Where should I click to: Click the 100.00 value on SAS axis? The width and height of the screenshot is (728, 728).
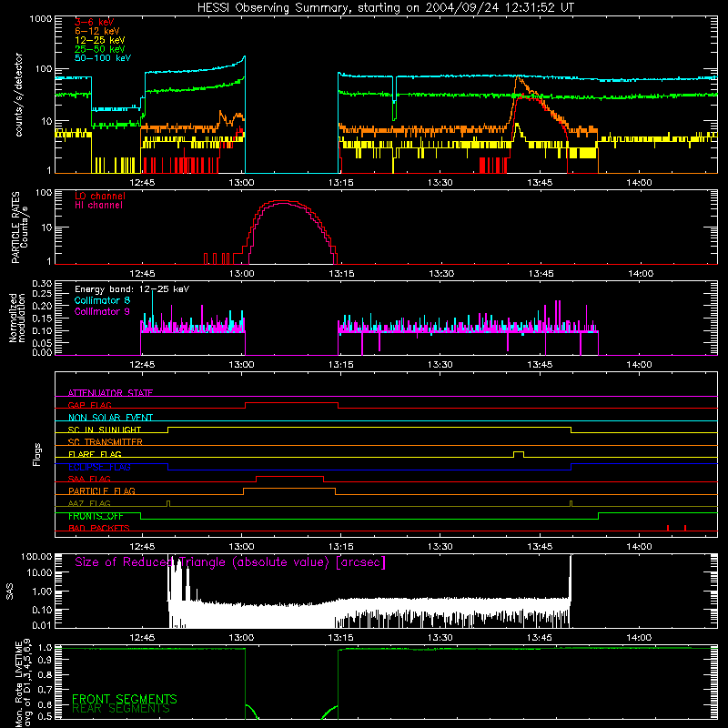(x=36, y=556)
